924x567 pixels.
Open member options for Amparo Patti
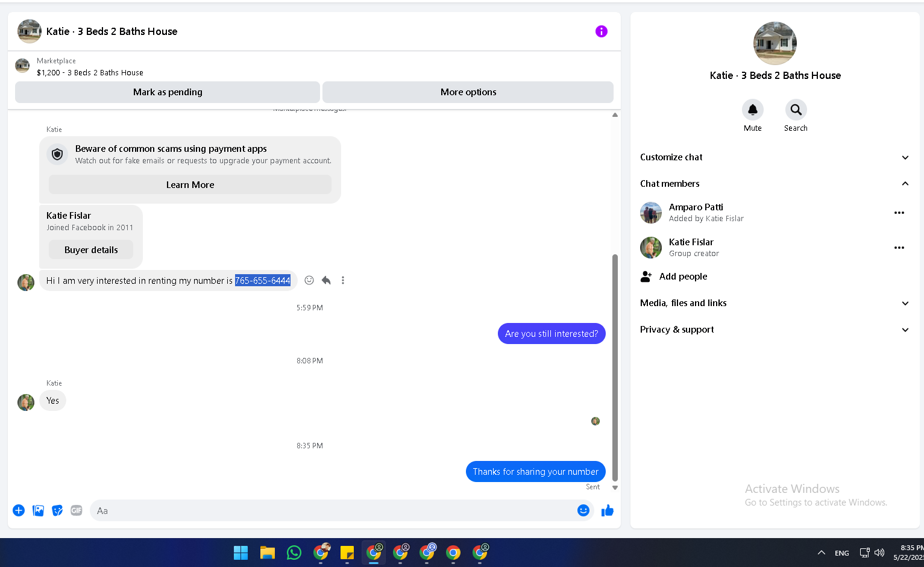coord(899,213)
